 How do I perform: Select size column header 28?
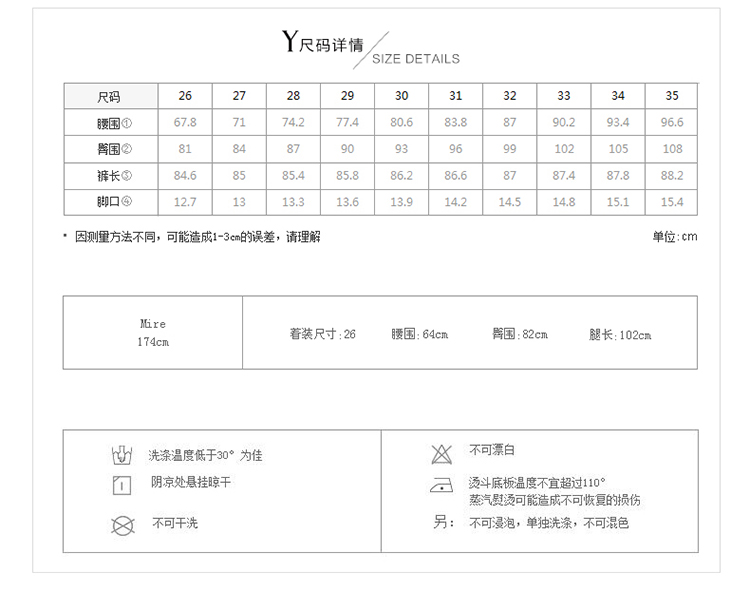point(293,96)
